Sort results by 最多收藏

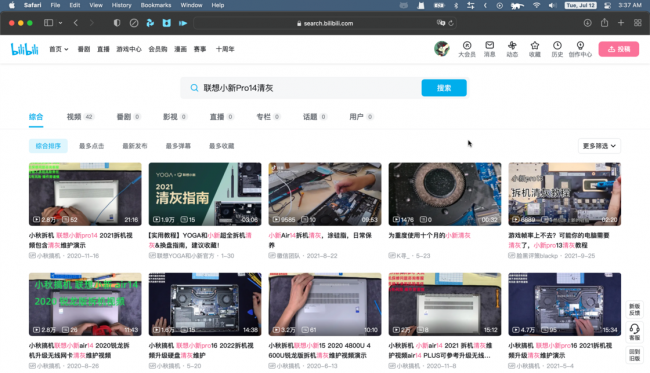click(x=221, y=146)
